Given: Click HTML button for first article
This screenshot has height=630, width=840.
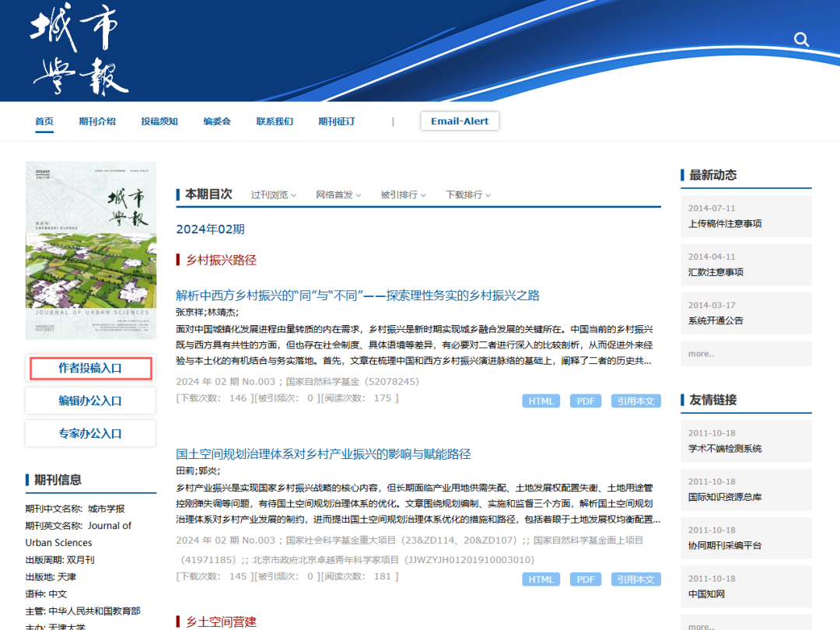Looking at the screenshot, I should pos(541,401).
